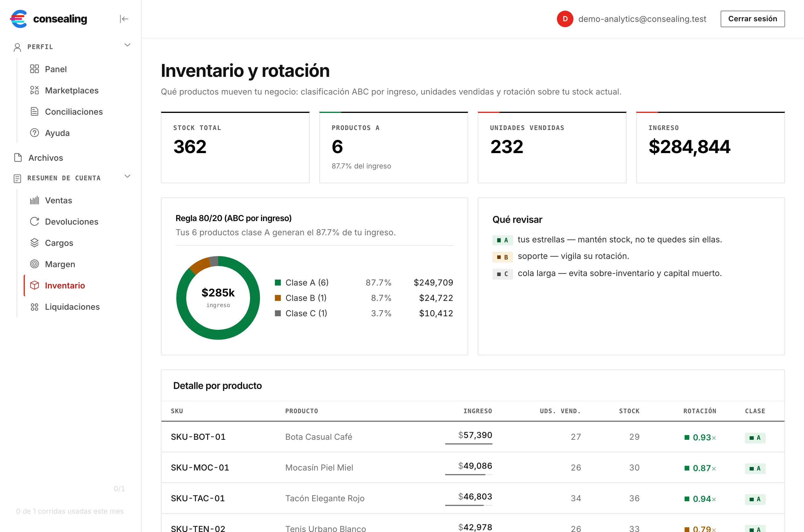Click the Productos A card
Viewport: 804px width, 532px height.
pyautogui.click(x=393, y=147)
